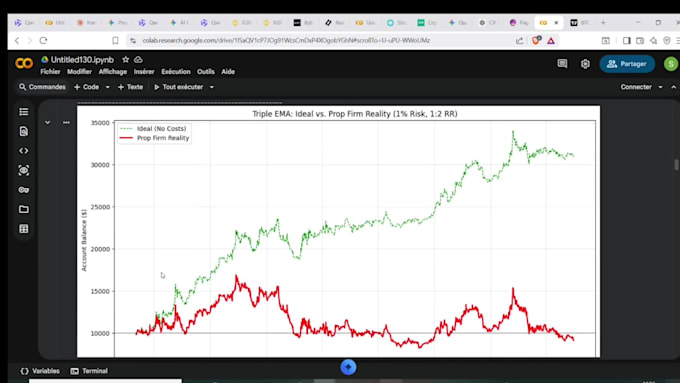Viewport: 680px width, 383px height.
Task: Open a new browser tab
Action: tap(603, 23)
